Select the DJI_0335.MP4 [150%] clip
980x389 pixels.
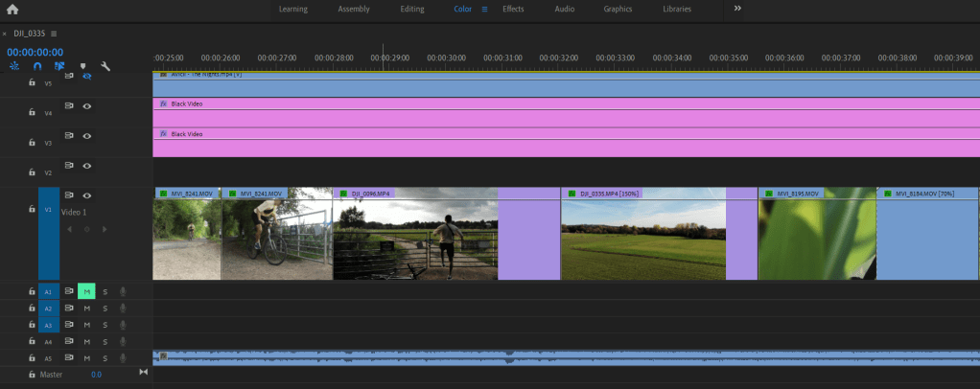click(660, 234)
